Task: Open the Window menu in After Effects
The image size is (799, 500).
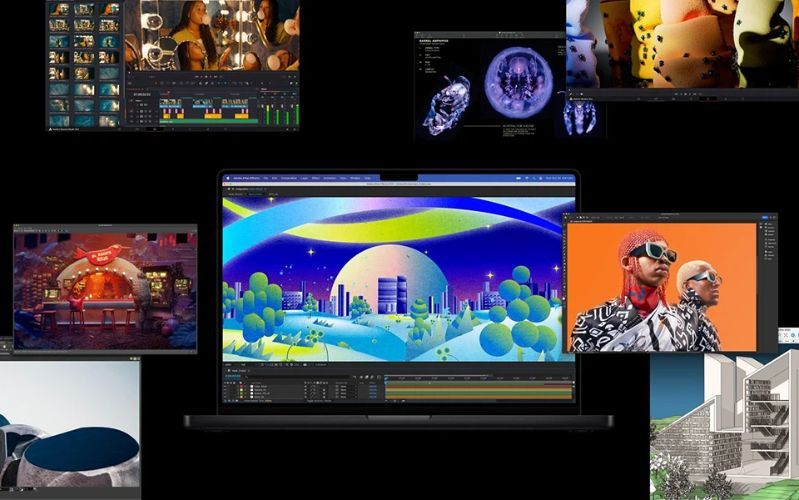Action: (x=355, y=178)
